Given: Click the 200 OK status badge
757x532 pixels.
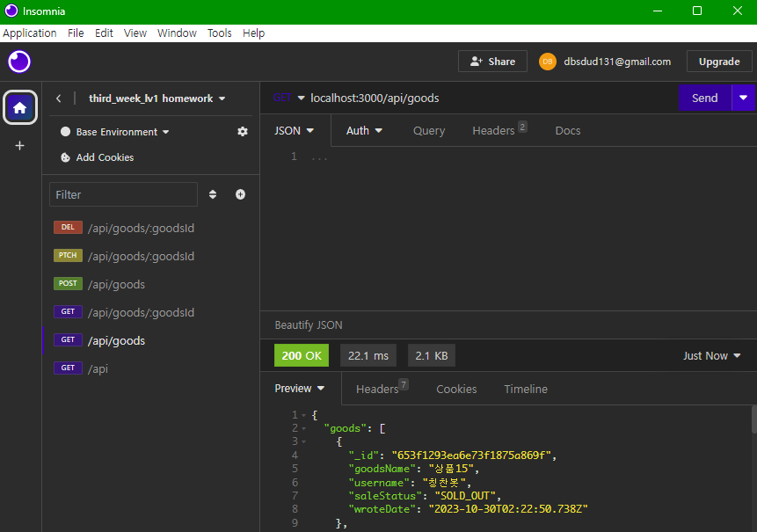Looking at the screenshot, I should pos(302,355).
